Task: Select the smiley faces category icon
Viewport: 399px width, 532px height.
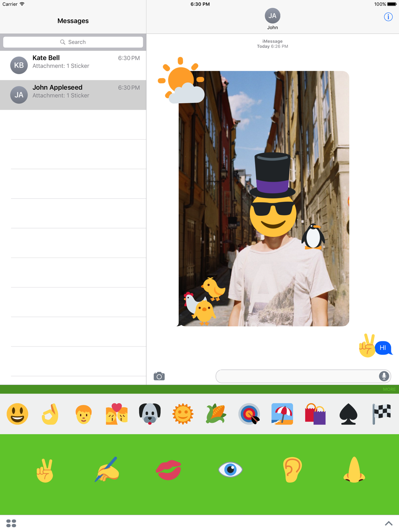Action: coord(18,414)
